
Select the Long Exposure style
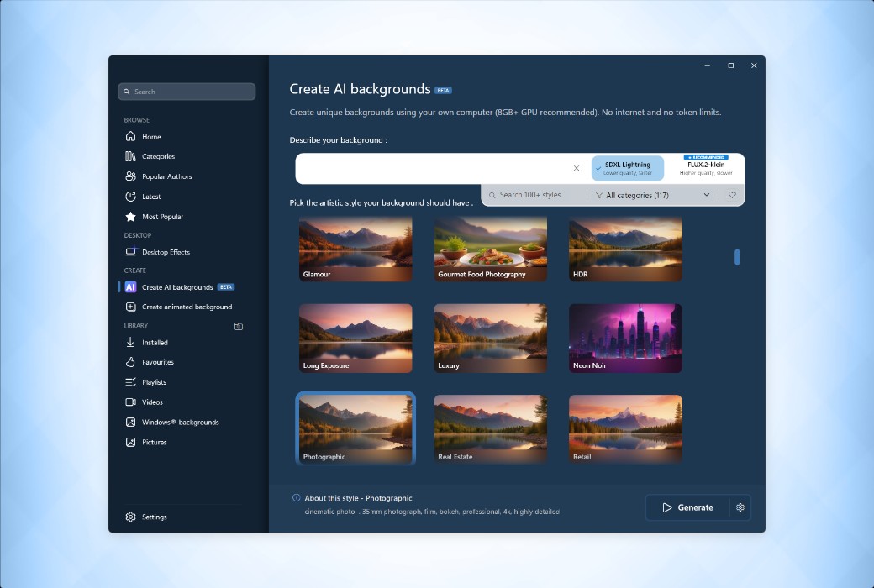point(355,339)
